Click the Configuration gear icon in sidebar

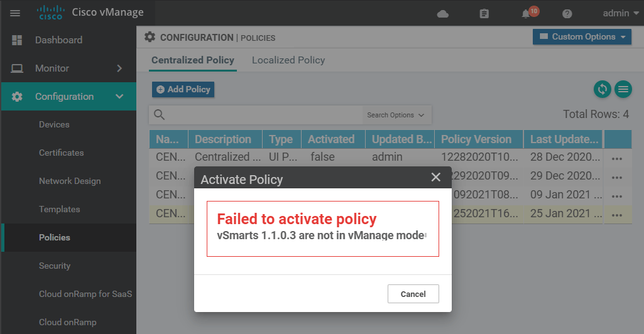(17, 97)
